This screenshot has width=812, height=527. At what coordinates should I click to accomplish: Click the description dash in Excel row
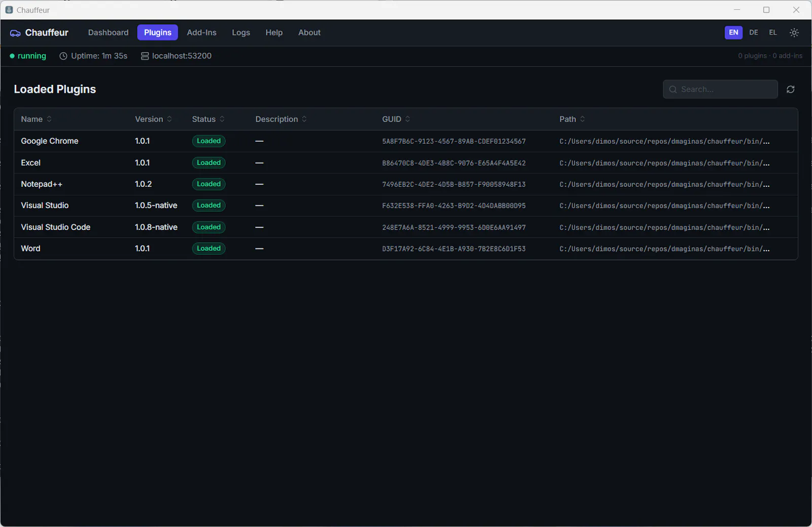(x=259, y=163)
